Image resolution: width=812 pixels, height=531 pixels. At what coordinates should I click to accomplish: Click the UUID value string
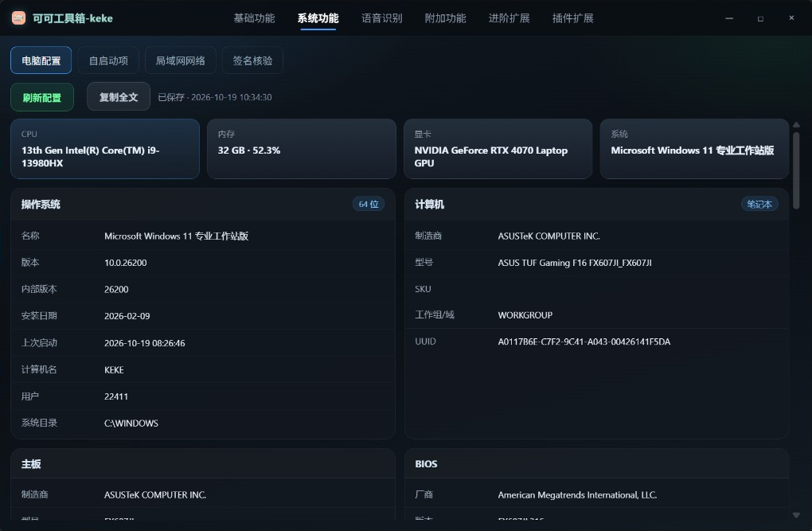(x=584, y=342)
